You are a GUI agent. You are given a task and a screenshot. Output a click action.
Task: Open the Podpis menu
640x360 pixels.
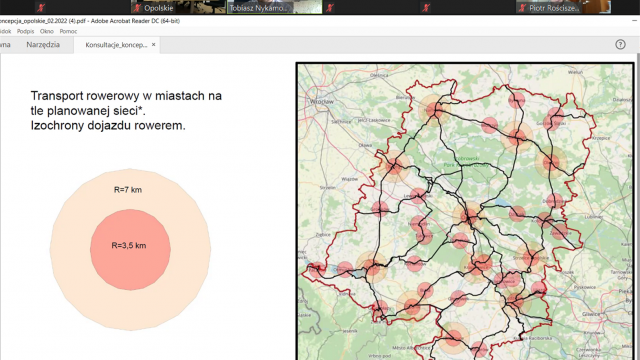25,31
